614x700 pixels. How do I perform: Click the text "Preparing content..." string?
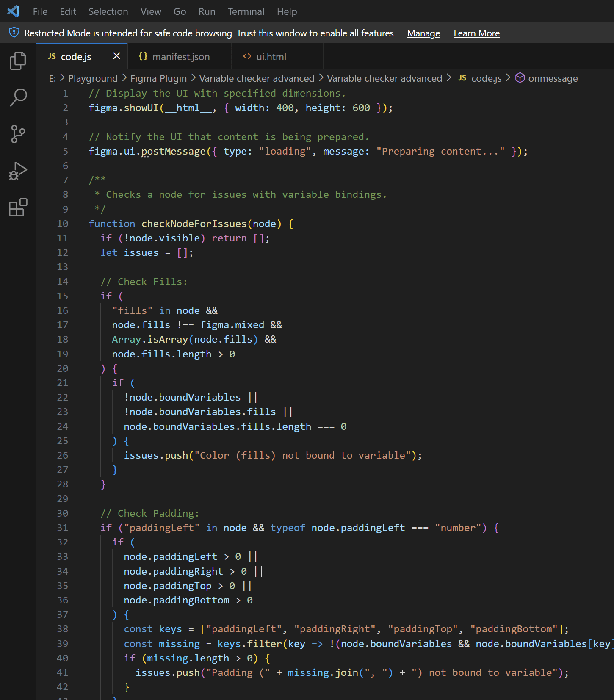tap(440, 151)
